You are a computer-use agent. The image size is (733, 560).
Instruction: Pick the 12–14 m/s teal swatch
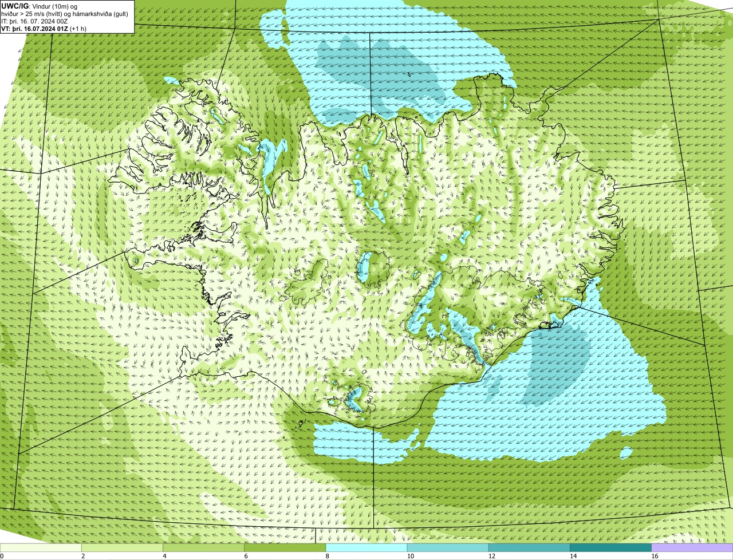[529, 548]
